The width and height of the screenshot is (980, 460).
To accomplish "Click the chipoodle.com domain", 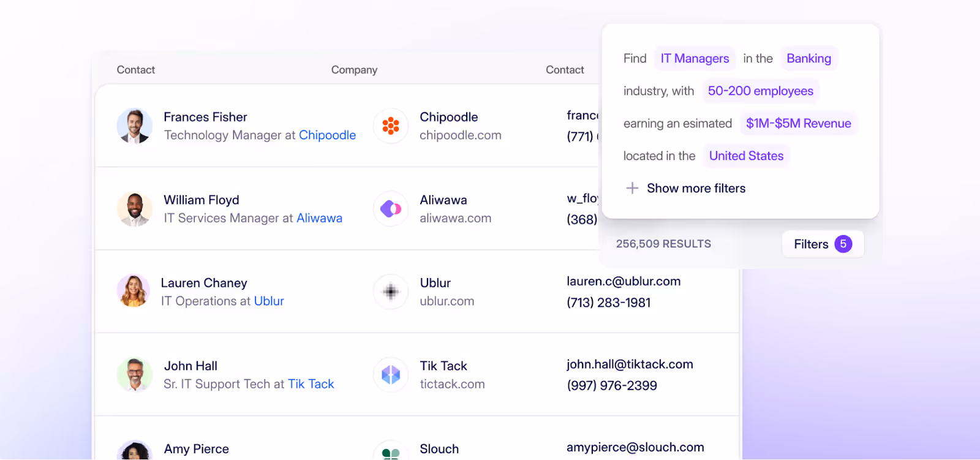I will click(x=460, y=135).
